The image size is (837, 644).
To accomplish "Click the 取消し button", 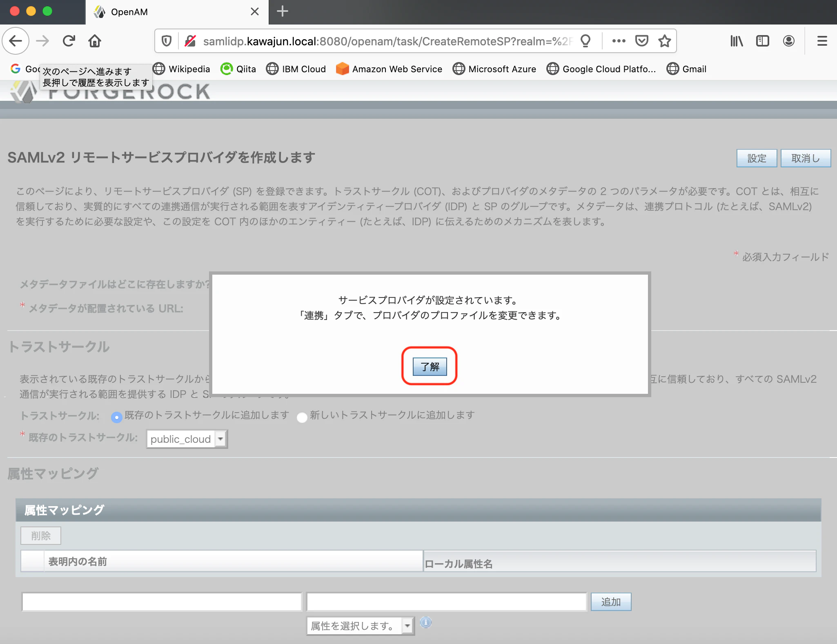I will point(806,158).
